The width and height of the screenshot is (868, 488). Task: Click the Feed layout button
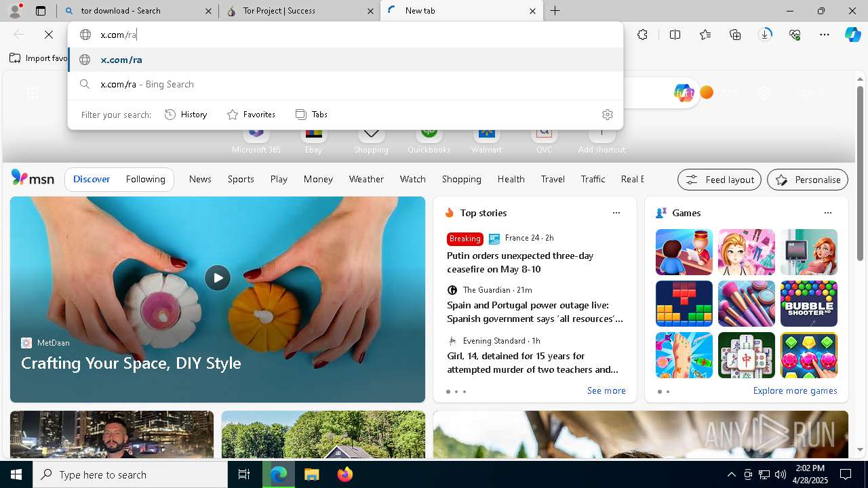coord(719,180)
